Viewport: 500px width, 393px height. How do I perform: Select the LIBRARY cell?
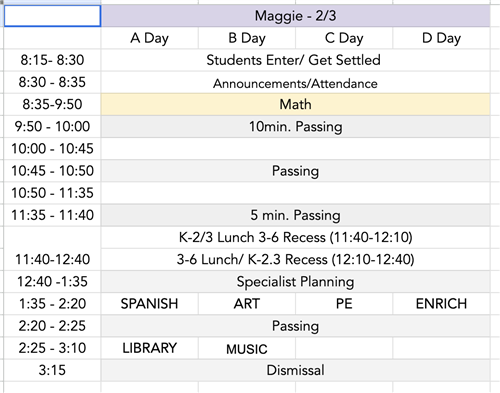click(149, 348)
